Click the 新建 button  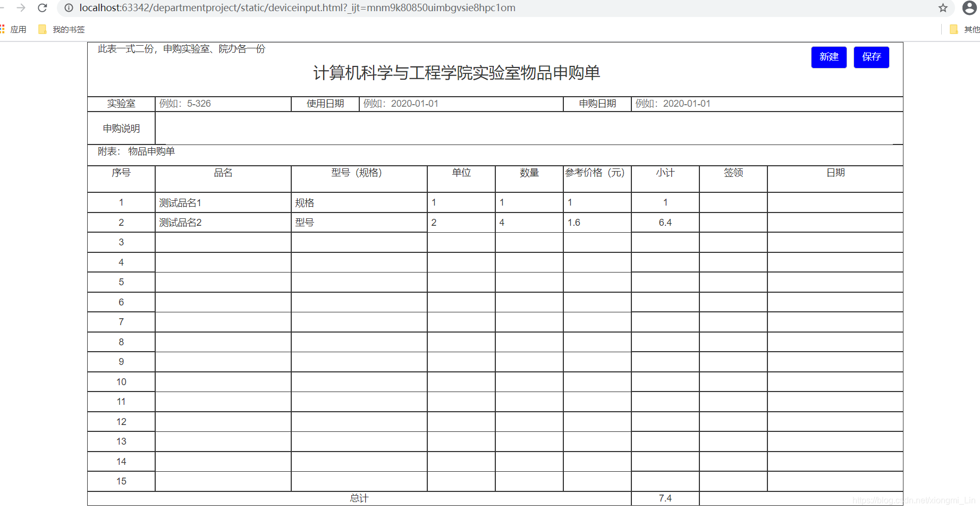click(x=829, y=57)
